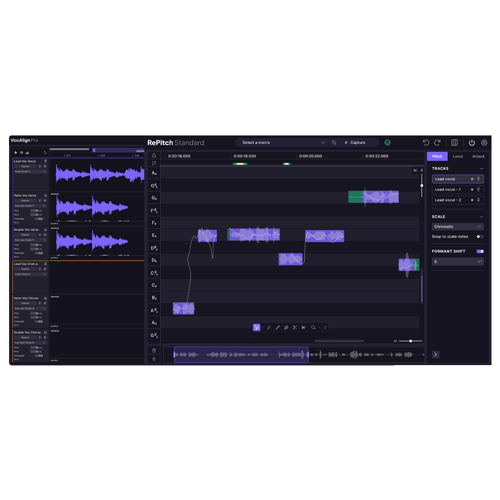Click the Lead vocal - 2 microphone icon
The width and height of the screenshot is (500, 500).
(478, 200)
